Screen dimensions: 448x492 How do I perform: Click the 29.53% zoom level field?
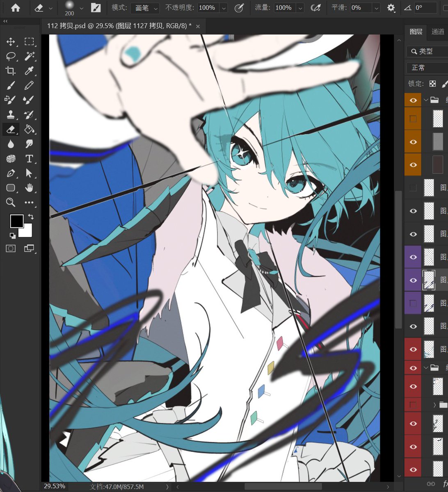pos(55,486)
